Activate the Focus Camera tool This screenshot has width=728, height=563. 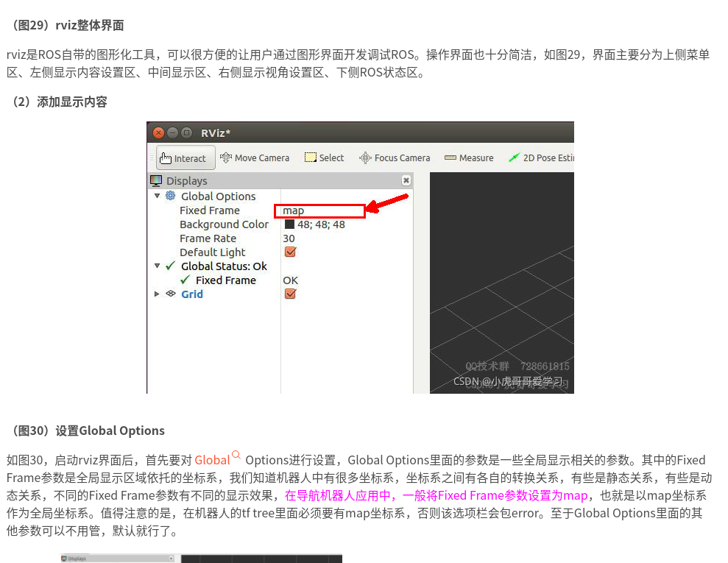pyautogui.click(x=395, y=157)
